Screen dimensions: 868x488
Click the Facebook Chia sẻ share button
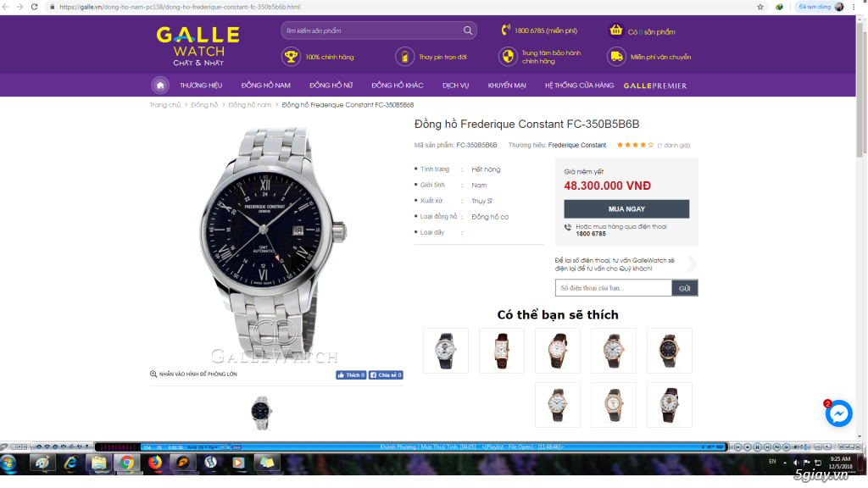pos(386,375)
